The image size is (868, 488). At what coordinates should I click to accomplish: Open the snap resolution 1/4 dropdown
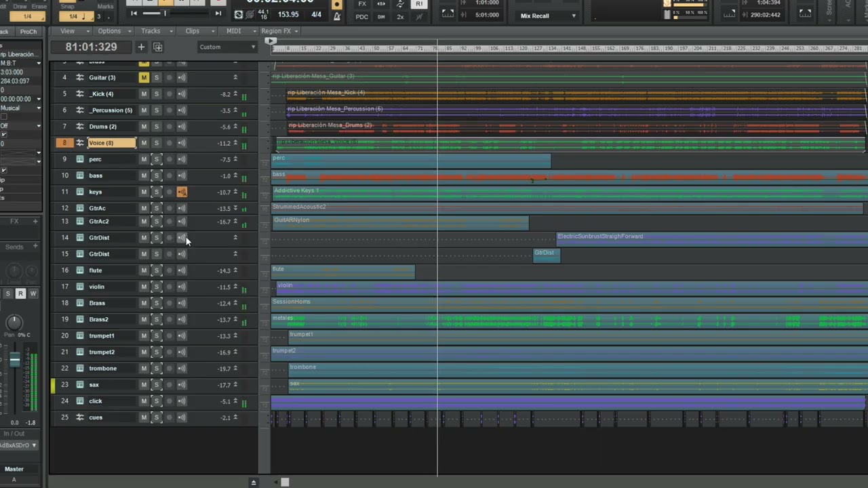[x=75, y=16]
